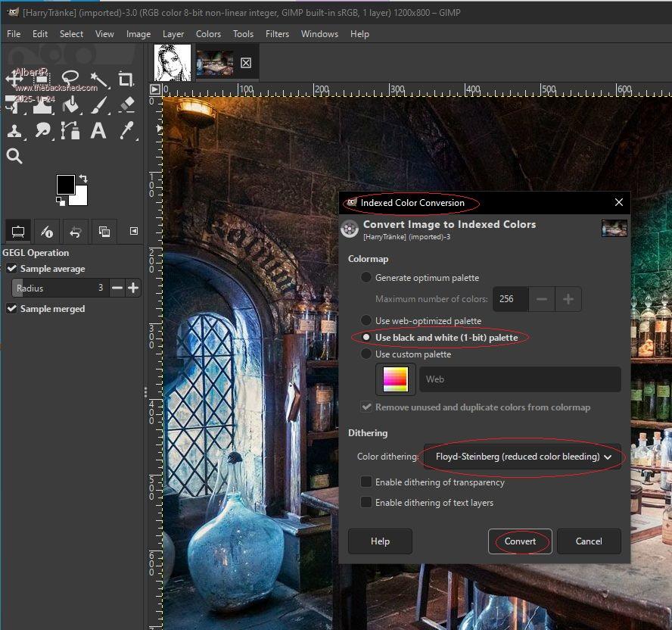Cancel the Indexed Color Conversion dialog
This screenshot has width=672, height=630.
pos(588,541)
